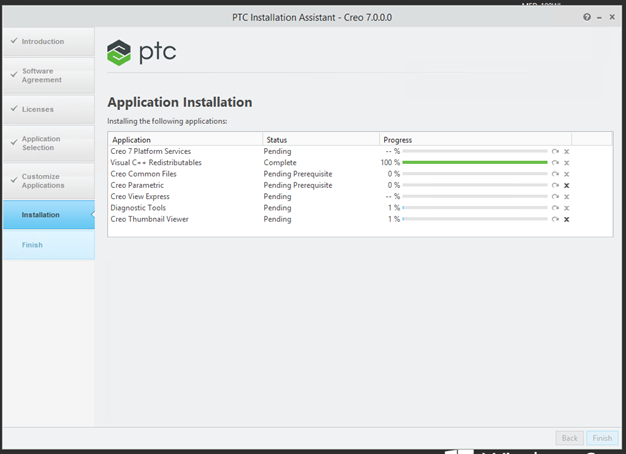Select the Installation step

(x=49, y=215)
